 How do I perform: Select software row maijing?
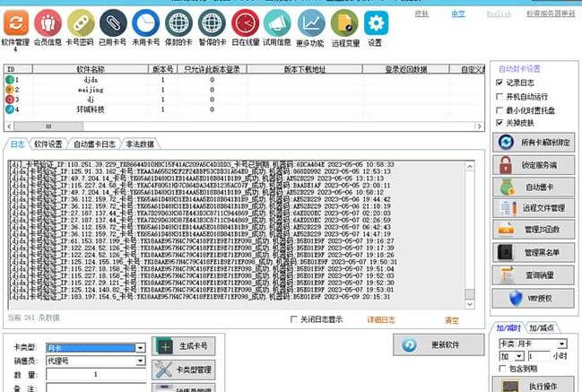[x=244, y=90]
